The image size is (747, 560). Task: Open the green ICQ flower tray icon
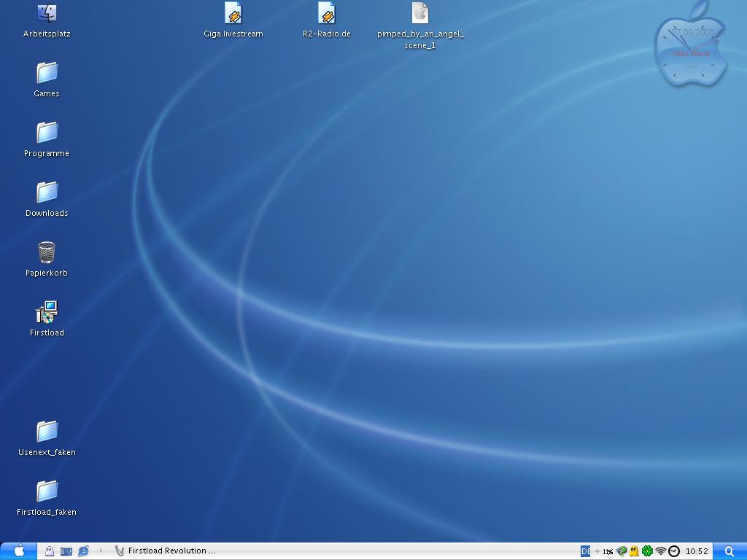coord(647,551)
